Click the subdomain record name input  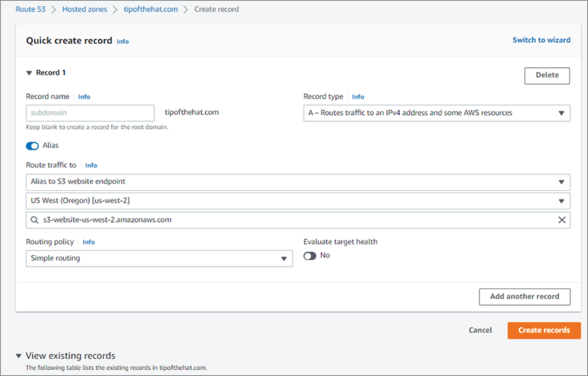pos(90,113)
